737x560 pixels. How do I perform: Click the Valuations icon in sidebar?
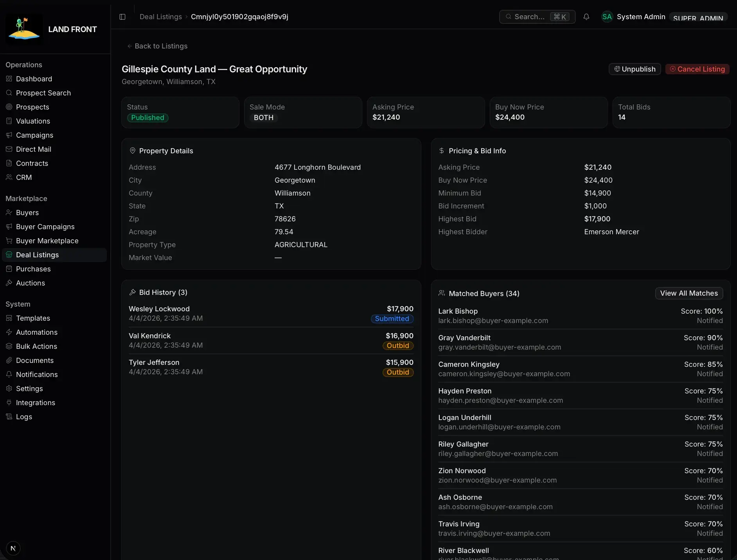point(9,121)
